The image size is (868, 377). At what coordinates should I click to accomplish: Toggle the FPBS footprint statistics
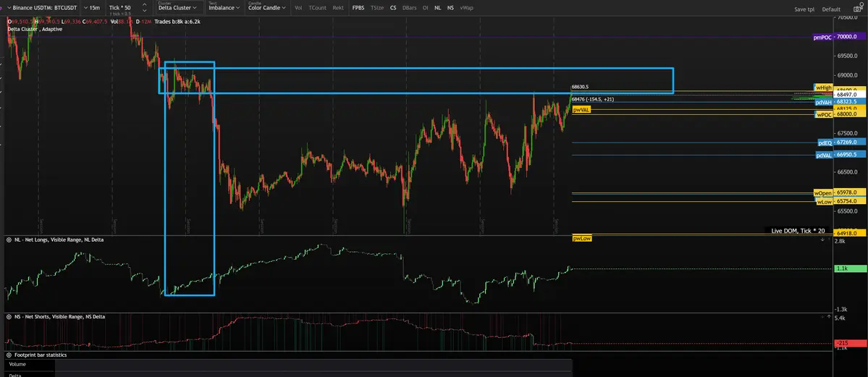point(358,8)
